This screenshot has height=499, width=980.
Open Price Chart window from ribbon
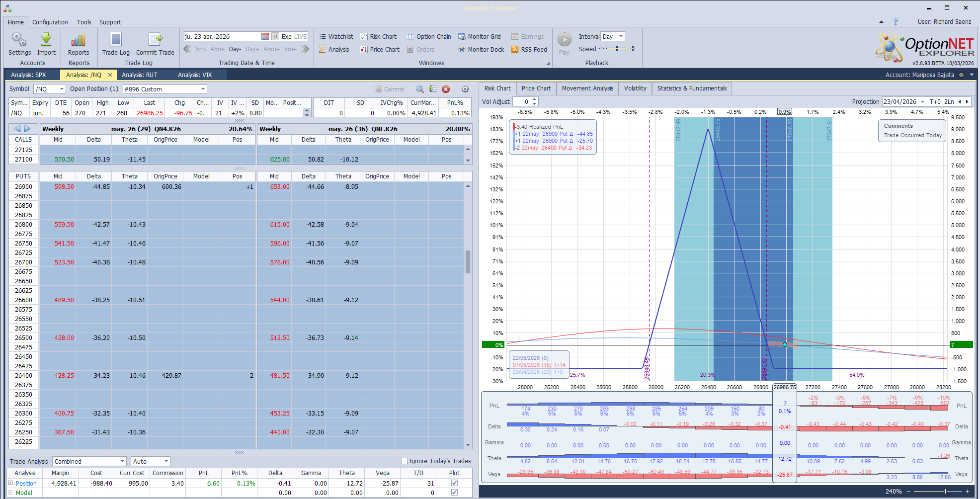(380, 49)
